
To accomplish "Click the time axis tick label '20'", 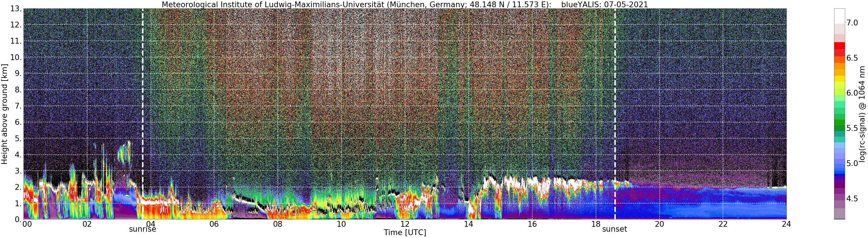I will coord(659,224).
